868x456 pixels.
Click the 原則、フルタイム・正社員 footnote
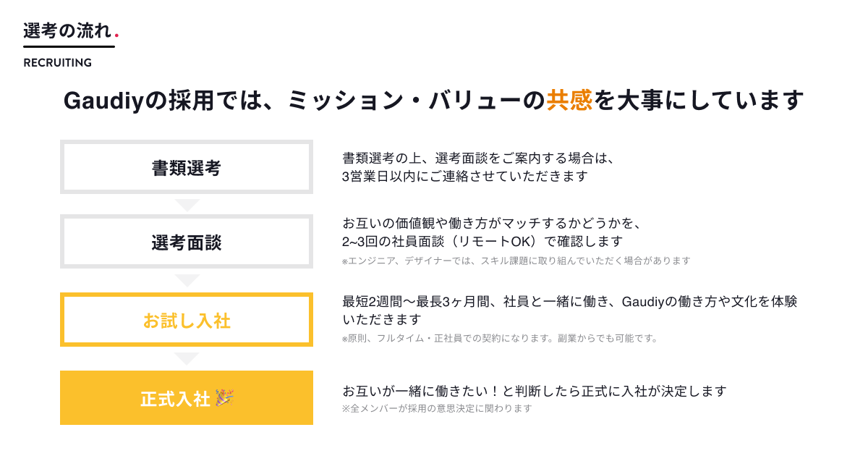point(500,338)
